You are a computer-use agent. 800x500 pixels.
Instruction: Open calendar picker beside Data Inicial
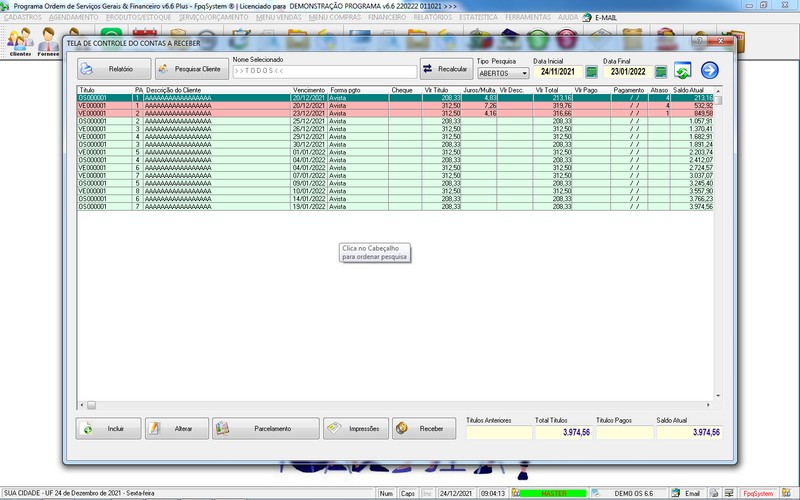(591, 72)
